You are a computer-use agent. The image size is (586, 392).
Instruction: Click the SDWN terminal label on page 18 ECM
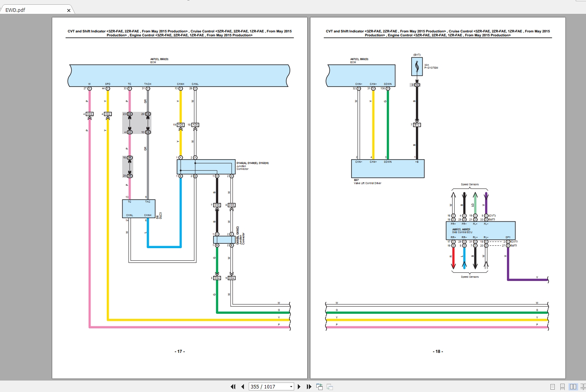pos(388,84)
